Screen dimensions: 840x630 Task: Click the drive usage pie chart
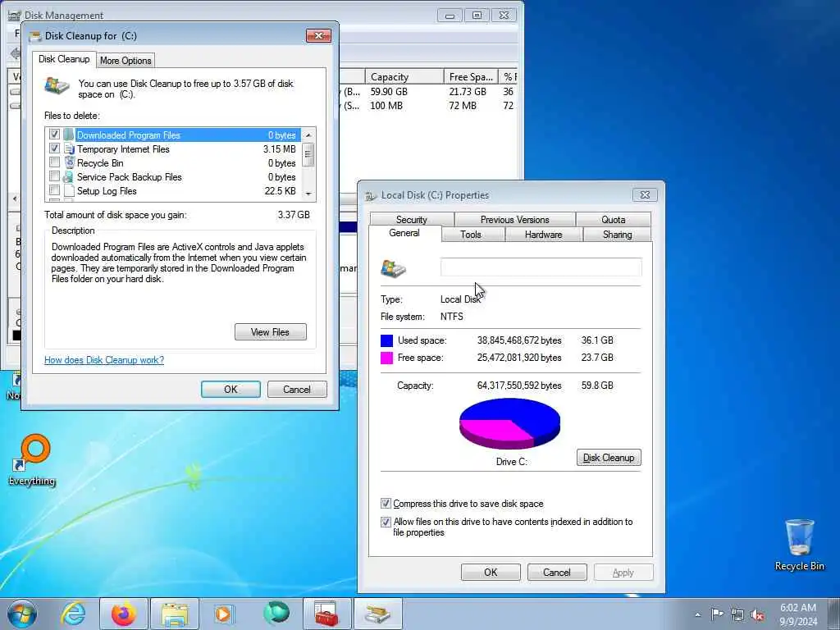pos(509,423)
